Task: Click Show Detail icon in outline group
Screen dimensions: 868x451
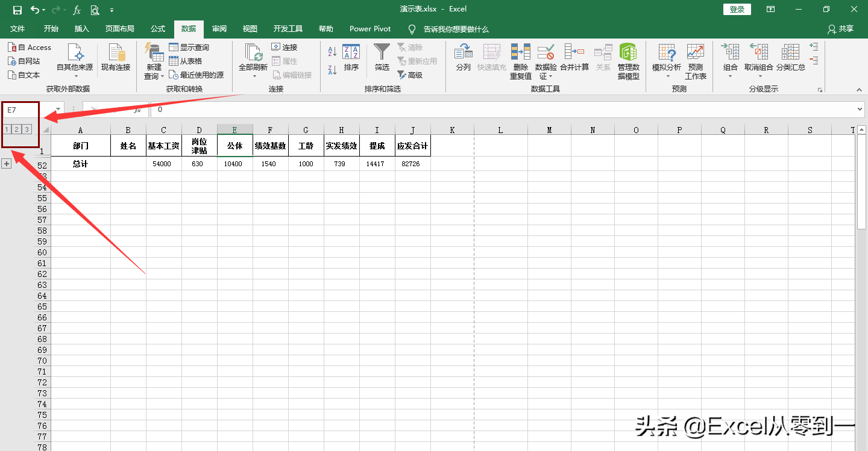Action: tap(814, 46)
